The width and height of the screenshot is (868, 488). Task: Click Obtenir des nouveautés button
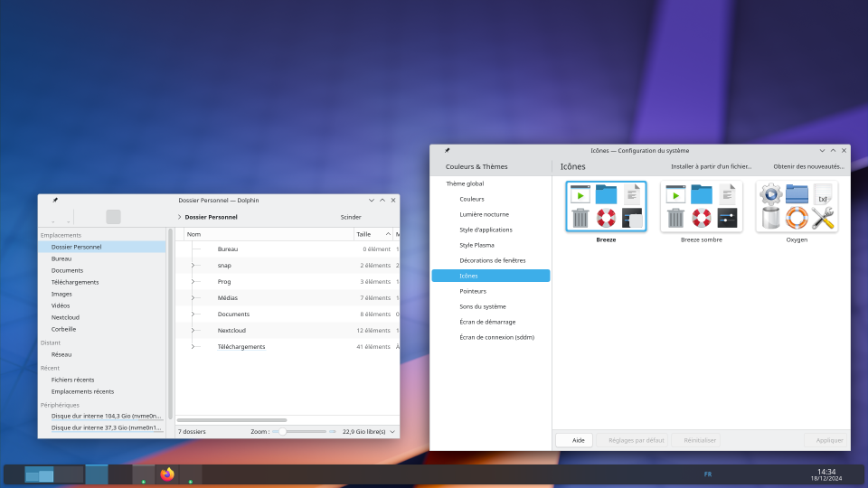[x=808, y=166]
